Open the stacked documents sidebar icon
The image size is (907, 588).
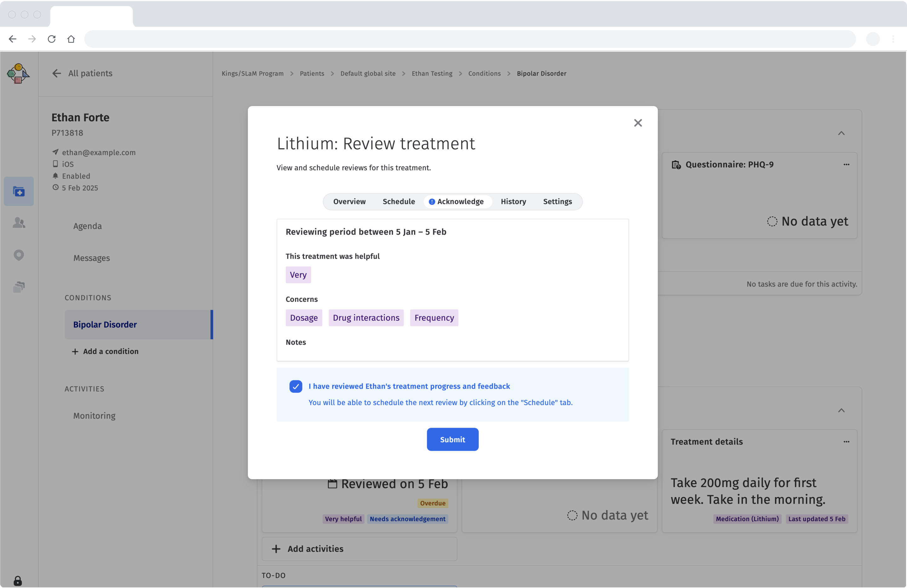click(19, 287)
